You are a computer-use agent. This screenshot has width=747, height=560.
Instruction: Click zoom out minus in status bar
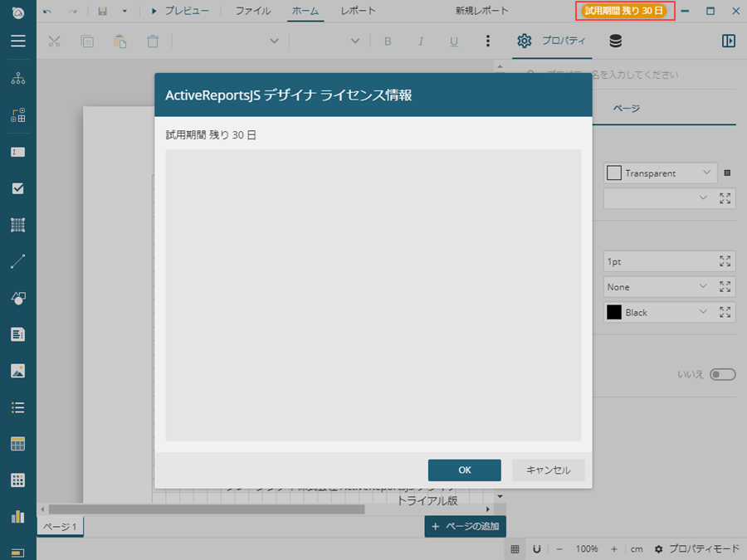[559, 549]
